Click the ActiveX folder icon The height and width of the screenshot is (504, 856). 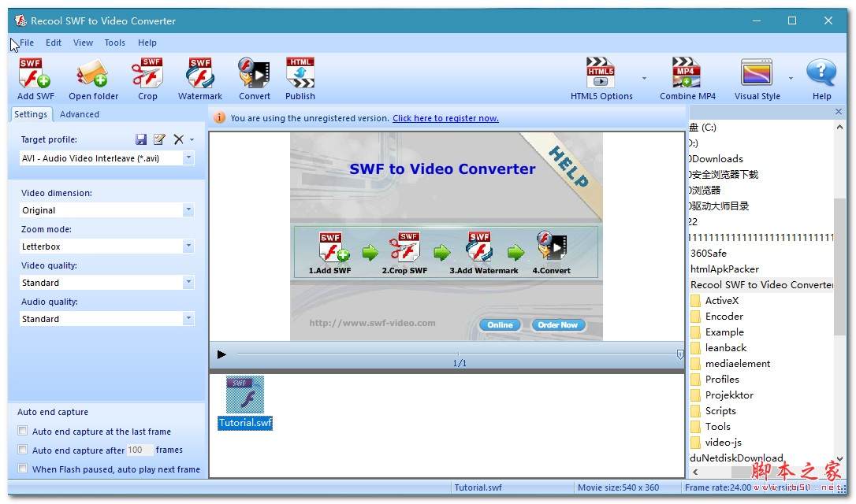[695, 301]
